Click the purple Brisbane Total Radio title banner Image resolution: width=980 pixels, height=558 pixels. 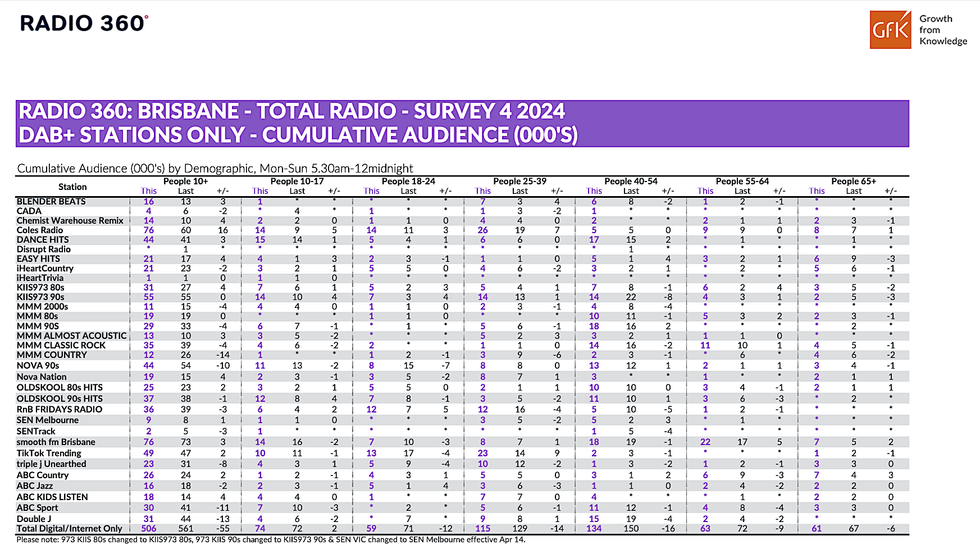coord(462,124)
